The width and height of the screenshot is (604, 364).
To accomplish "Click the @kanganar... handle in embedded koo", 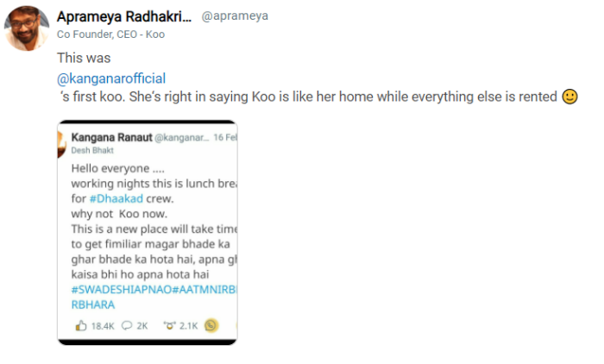I will click(x=184, y=135).
